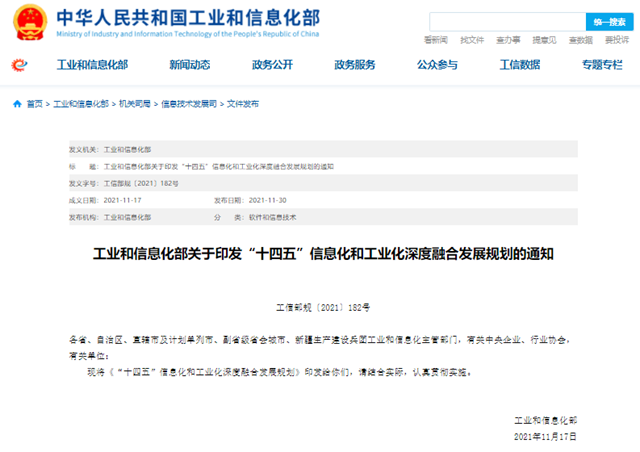The height and width of the screenshot is (452, 640).
Task: Open the 查办事 quick link
Action: tap(508, 40)
